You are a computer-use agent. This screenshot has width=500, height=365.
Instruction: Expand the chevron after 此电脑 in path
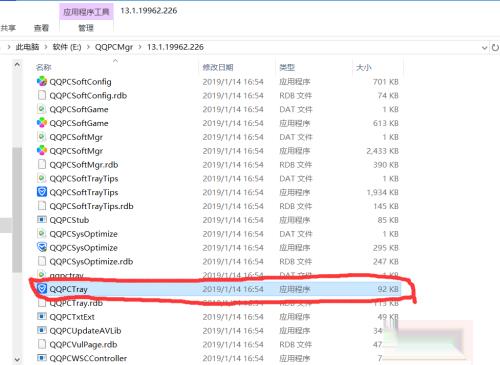[x=46, y=47]
